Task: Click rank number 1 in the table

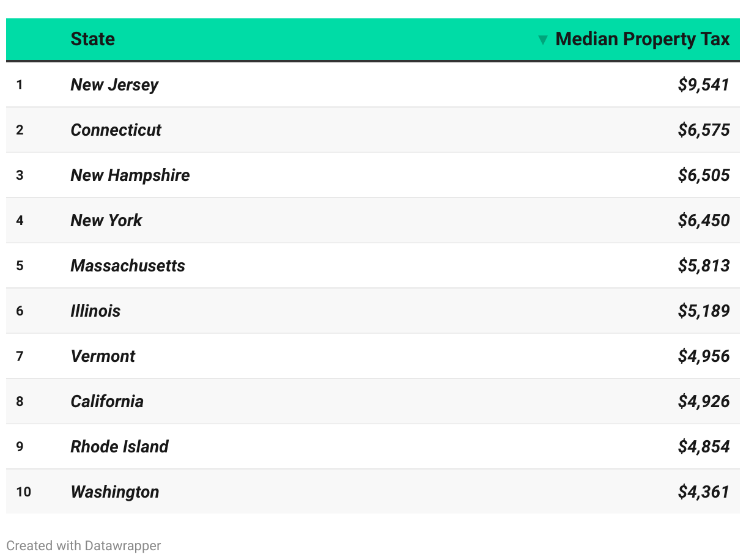Action: [20, 85]
